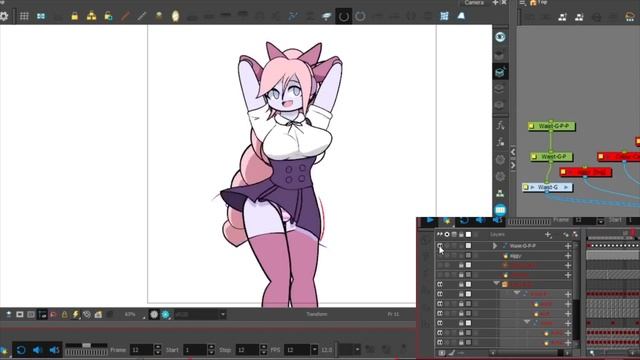Click the Stop field stepper arrows
The height and width of the screenshot is (360, 640).
[x=264, y=350]
